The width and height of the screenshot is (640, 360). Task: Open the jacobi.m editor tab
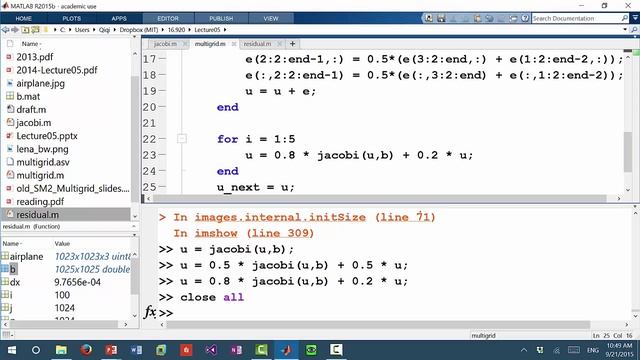[165, 44]
